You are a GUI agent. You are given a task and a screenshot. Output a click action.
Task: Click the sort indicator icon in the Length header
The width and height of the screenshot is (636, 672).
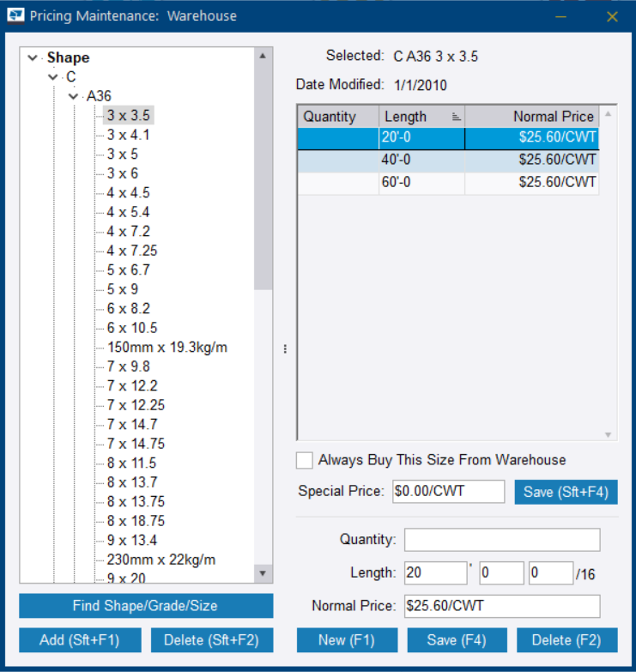(x=456, y=117)
